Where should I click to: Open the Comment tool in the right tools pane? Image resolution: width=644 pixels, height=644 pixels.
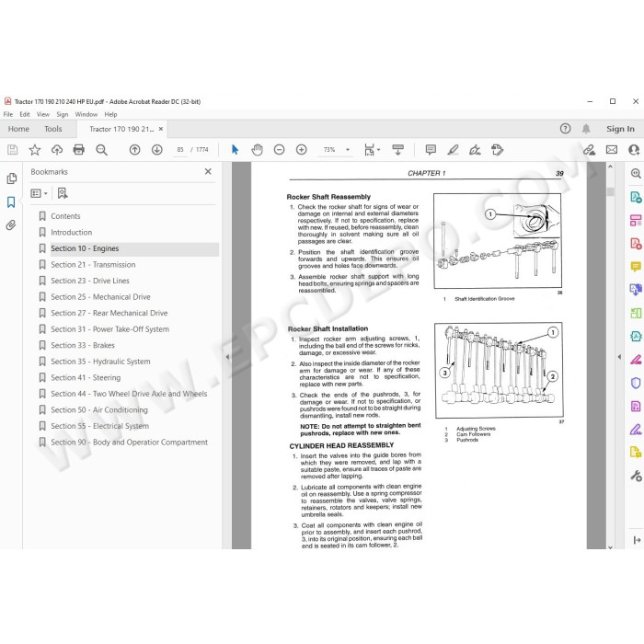tap(636, 267)
